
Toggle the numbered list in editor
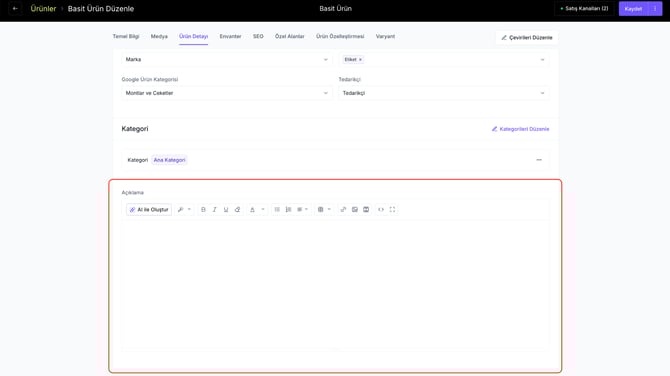tap(288, 209)
